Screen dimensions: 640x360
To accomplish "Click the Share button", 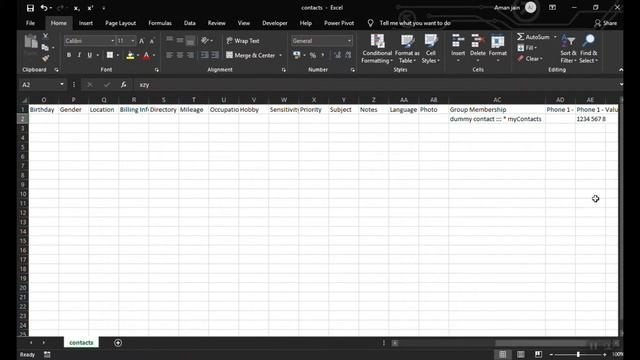I will 606,23.
